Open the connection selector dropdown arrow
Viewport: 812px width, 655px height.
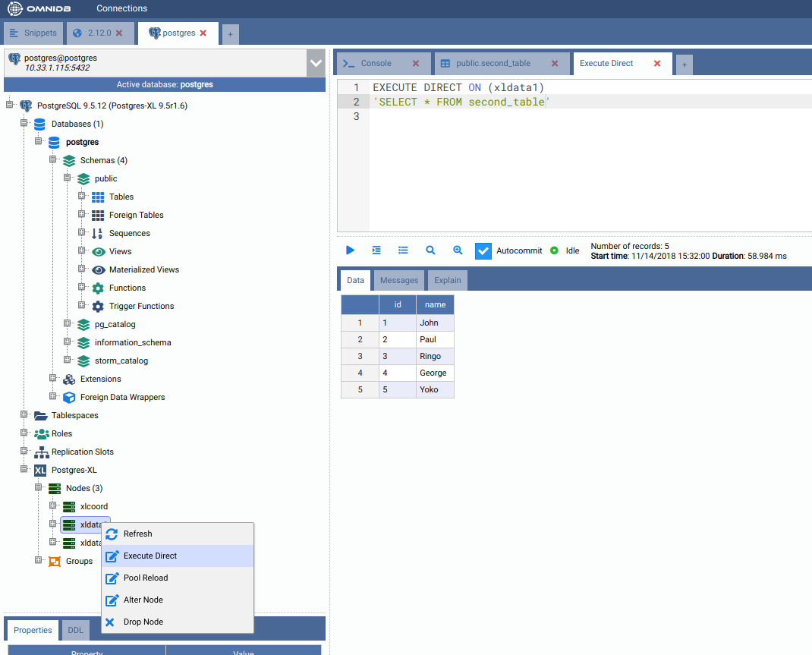(316, 64)
